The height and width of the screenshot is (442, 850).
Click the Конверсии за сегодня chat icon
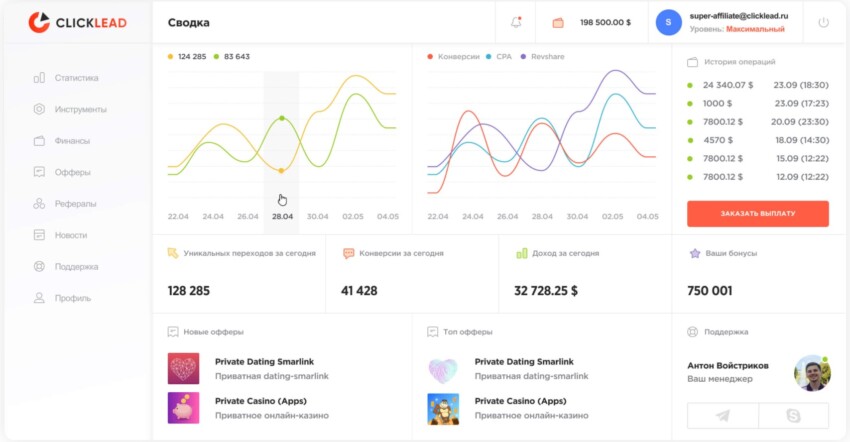[349, 253]
